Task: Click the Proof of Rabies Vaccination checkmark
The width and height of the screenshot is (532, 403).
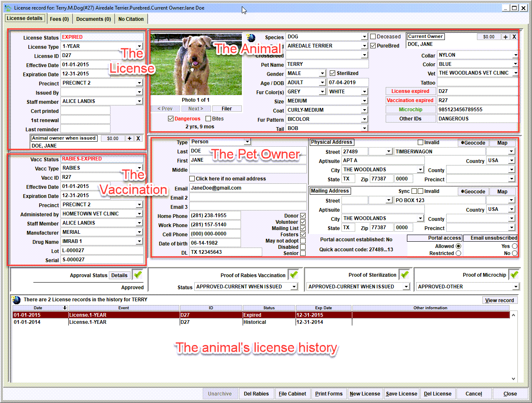Action: (x=294, y=275)
